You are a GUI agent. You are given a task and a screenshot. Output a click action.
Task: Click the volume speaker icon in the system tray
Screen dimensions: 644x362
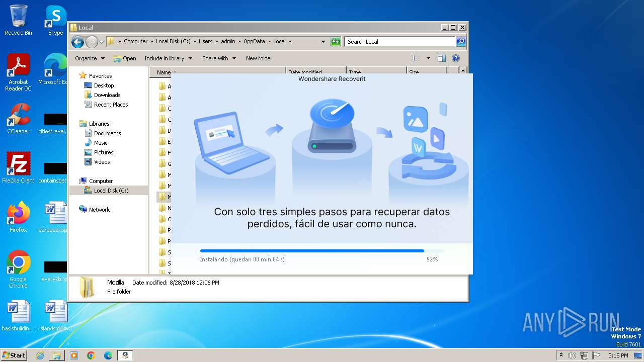pyautogui.click(x=572, y=355)
